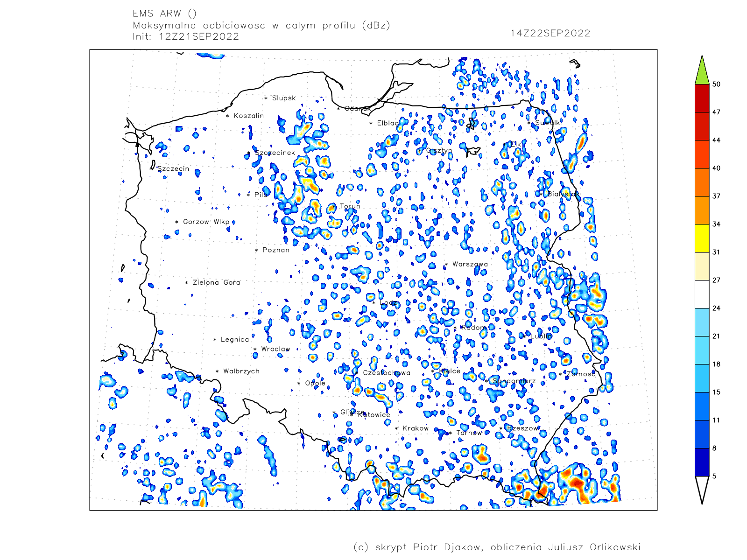
Task: Click the Szczecin city label
Action: 173,168
